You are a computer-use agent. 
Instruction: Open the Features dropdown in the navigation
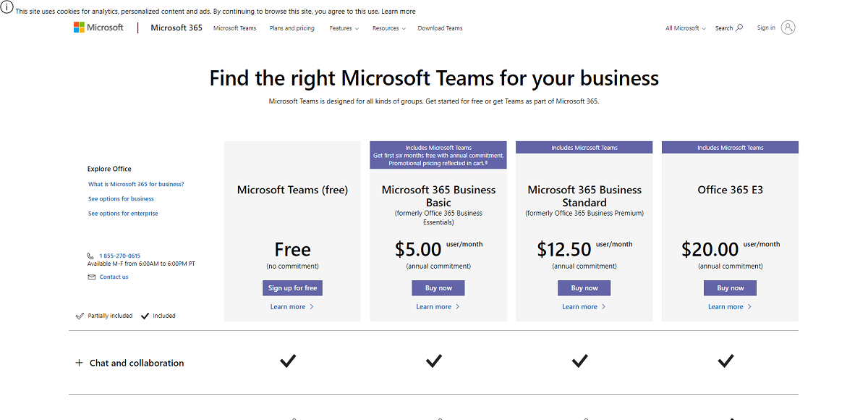click(x=344, y=28)
